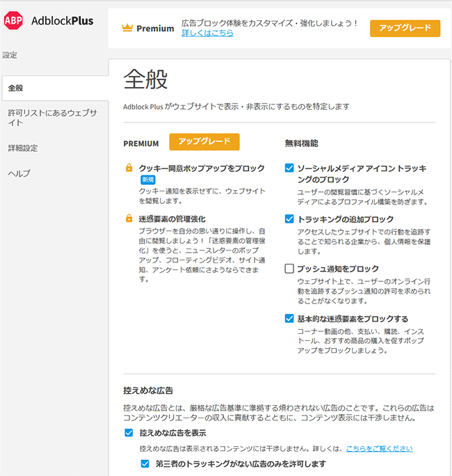Uncheck ソーシャルメディア アイコン トラッキングのブロック

pyautogui.click(x=289, y=168)
